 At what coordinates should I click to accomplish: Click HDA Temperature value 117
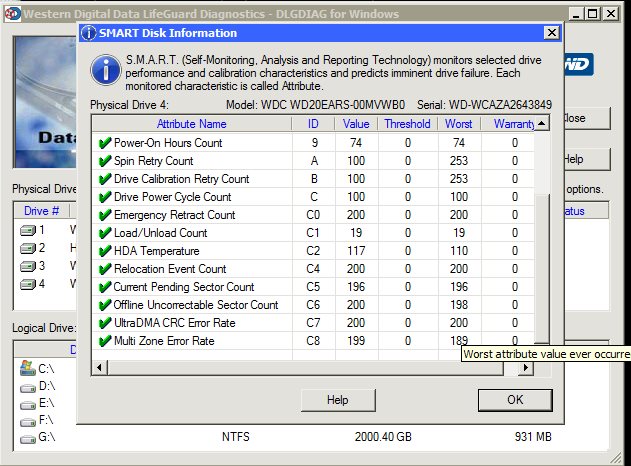(x=356, y=251)
